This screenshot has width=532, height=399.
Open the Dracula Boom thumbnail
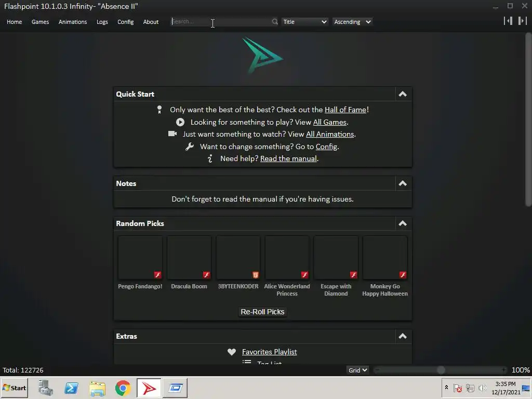[x=189, y=258]
